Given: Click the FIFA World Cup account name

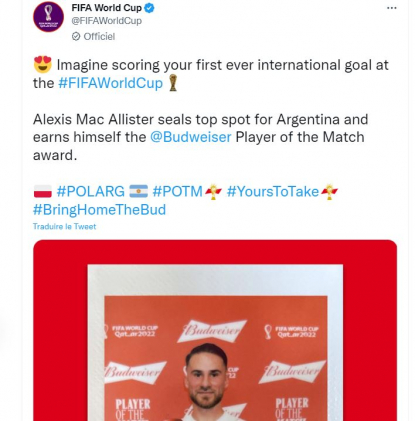Looking at the screenshot, I should (x=107, y=8).
